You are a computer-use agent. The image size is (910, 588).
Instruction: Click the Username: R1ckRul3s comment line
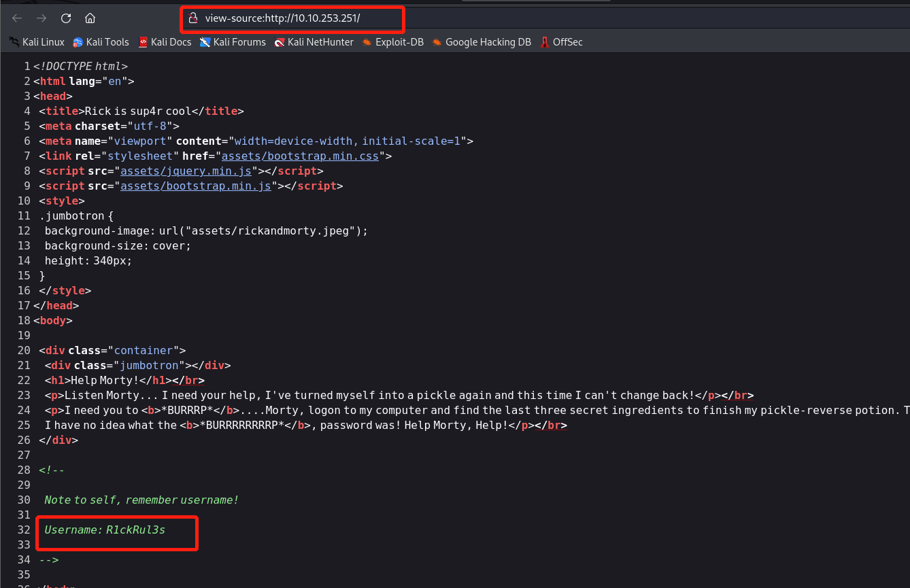(x=105, y=530)
